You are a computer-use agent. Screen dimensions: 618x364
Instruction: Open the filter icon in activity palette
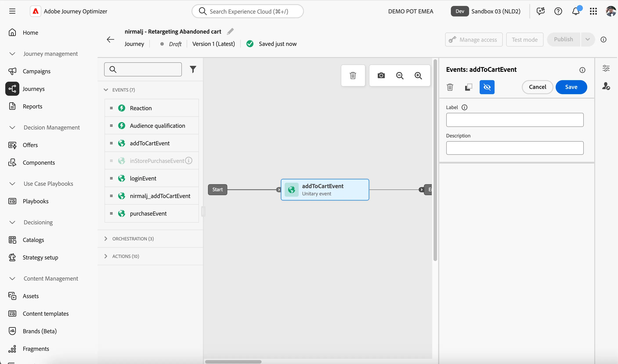point(193,69)
